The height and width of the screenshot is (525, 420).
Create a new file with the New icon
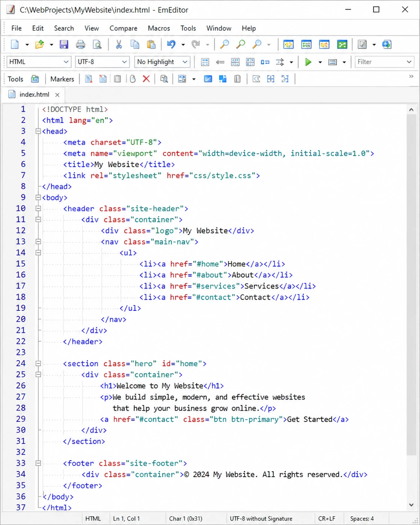click(x=15, y=45)
